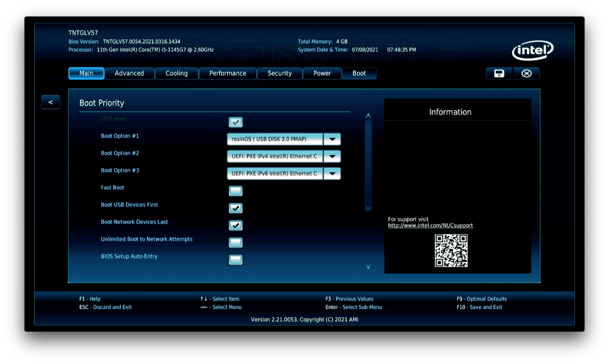
Task: Open the intel.com/NUCsupport link
Action: (x=430, y=225)
